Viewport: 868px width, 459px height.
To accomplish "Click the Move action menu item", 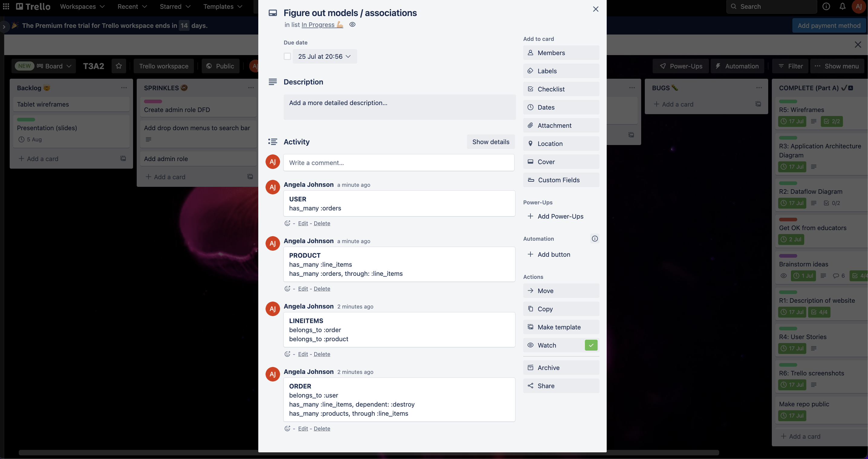I will [x=560, y=291].
